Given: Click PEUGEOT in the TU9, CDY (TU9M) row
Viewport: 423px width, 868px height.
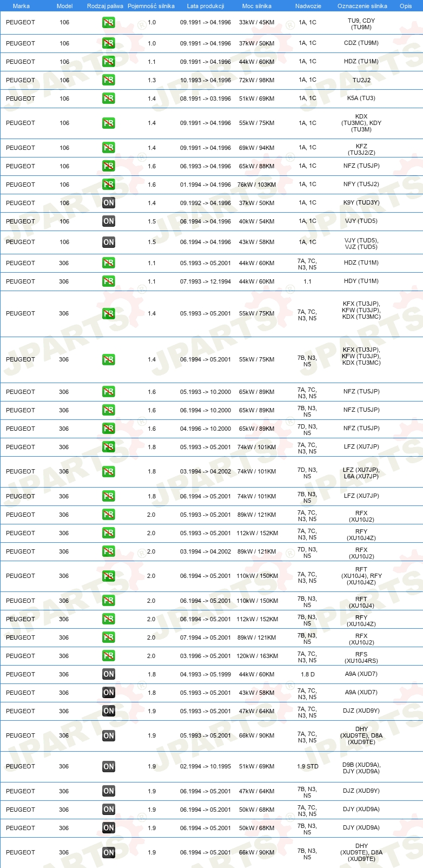Looking at the screenshot, I should coord(21,23).
